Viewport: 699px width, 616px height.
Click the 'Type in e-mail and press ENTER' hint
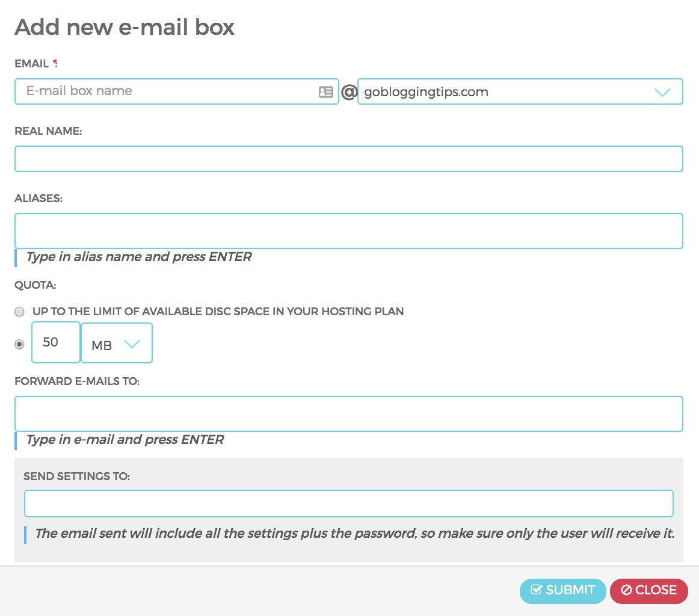[125, 440]
